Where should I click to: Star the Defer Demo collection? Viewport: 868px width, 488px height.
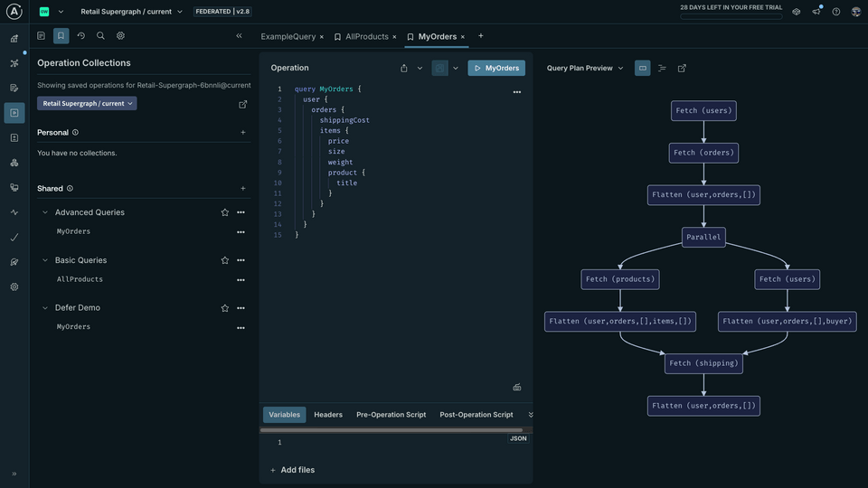click(x=225, y=307)
